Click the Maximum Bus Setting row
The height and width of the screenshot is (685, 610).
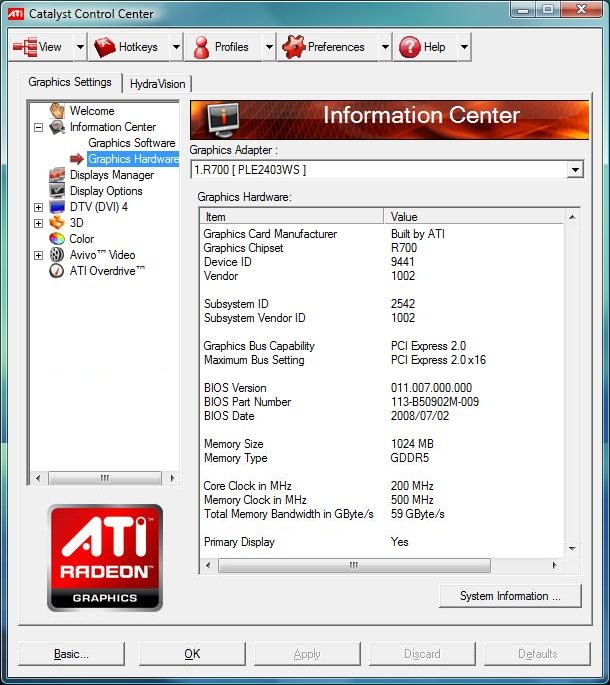pos(381,360)
